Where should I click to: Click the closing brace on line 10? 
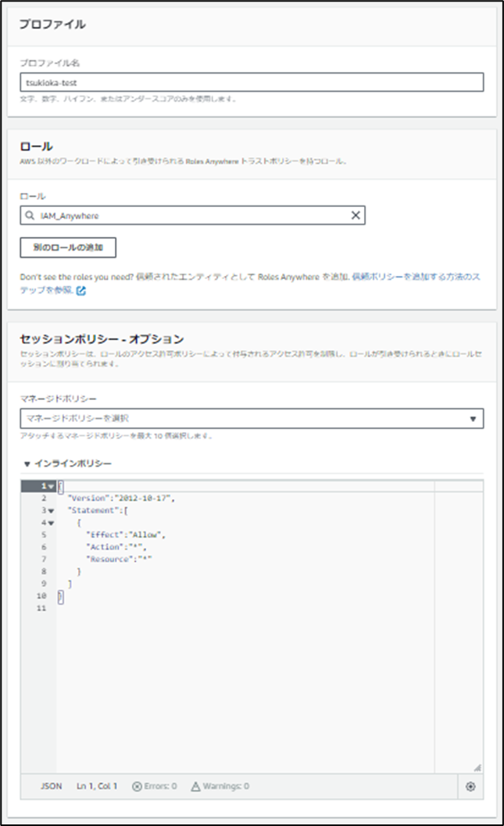point(61,596)
